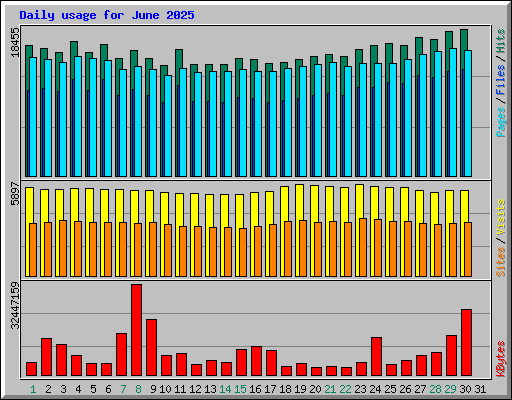This screenshot has height=400, width=512.
Task: Click day 7 on the x-axis
Action: pos(123,389)
